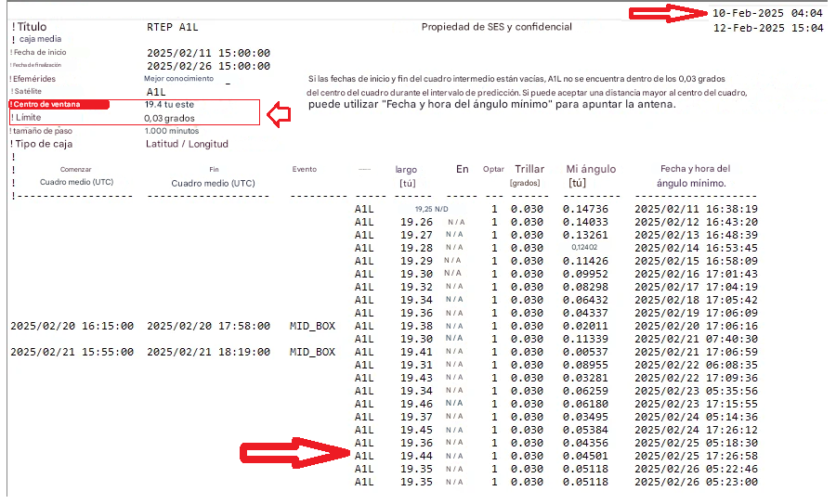This screenshot has height=504, width=836.
Task: Select start time 2025/02/21 15:55:00
Action: coord(72,352)
